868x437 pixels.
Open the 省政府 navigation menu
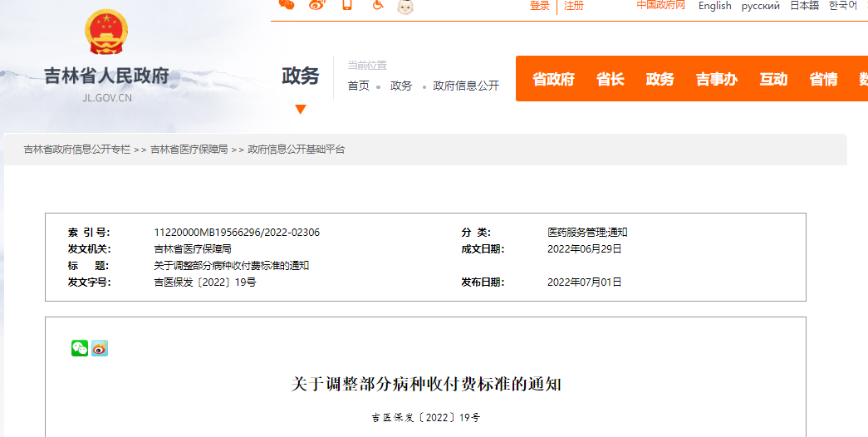pos(553,79)
